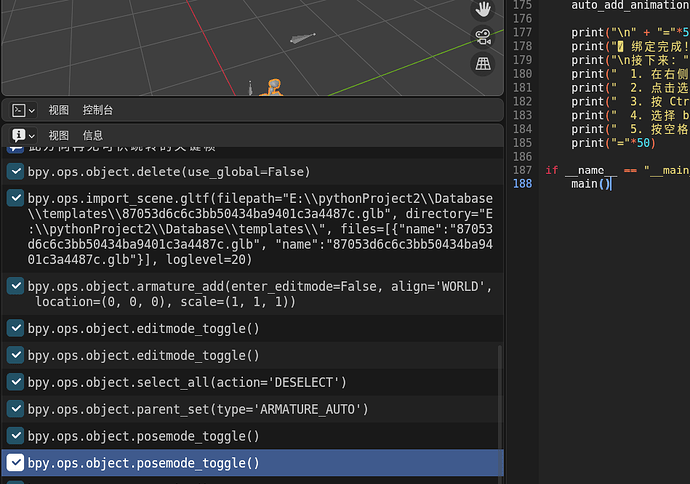Toggle the camera view icon

pos(483,37)
